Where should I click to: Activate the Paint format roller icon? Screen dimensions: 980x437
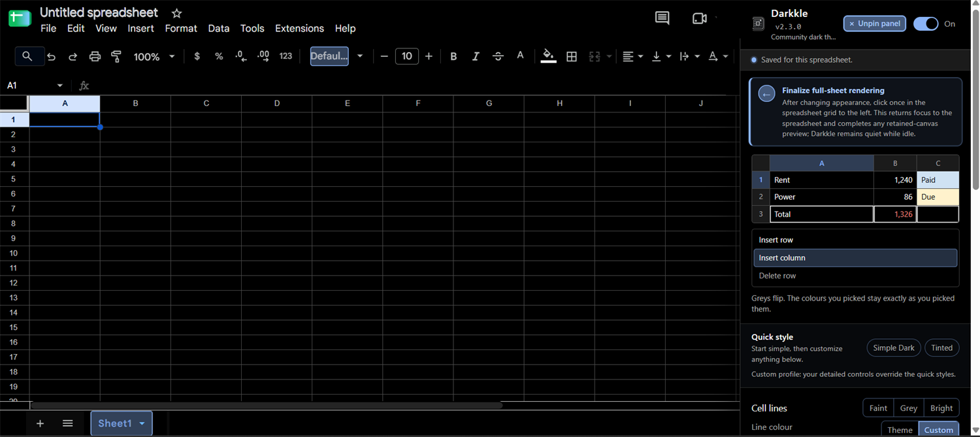[116, 57]
